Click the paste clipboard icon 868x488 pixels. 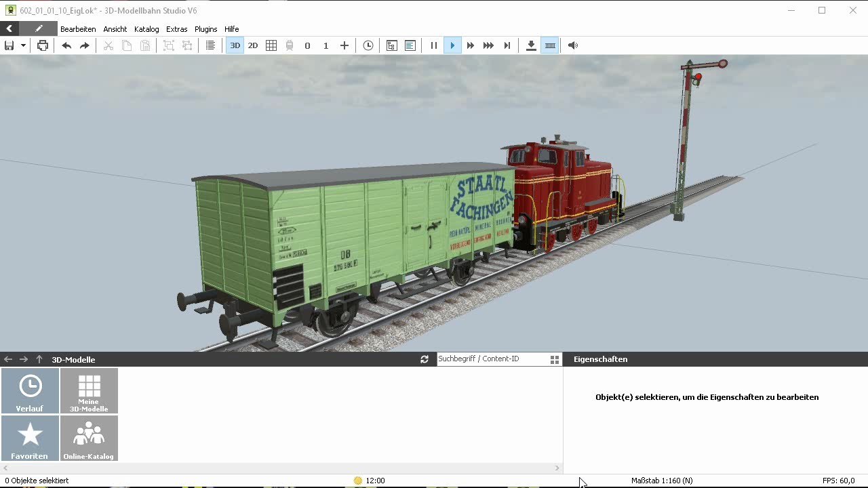pos(145,45)
